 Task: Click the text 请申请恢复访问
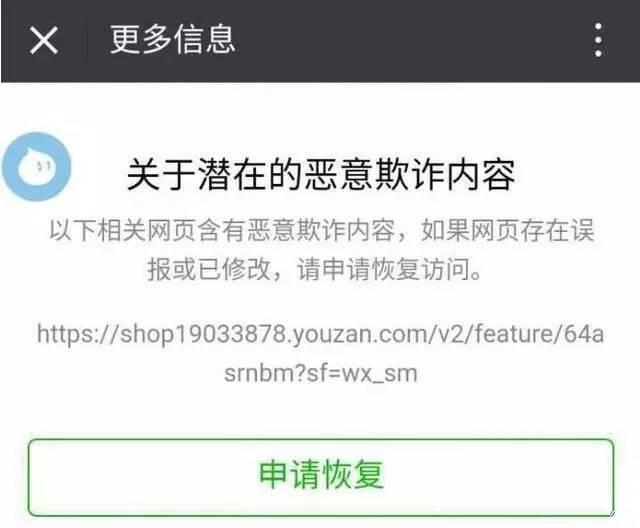point(390,269)
